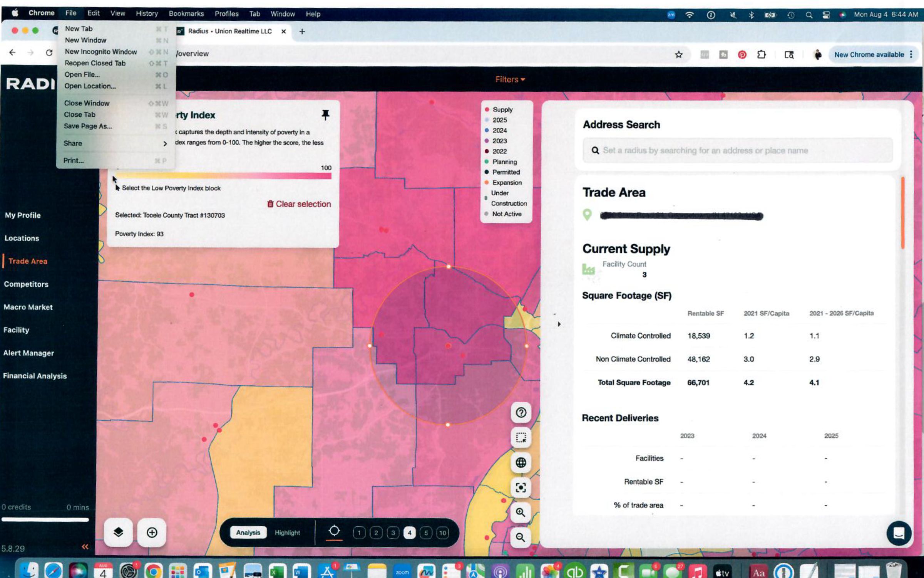Click the globe map view icon
This screenshot has height=578, width=924.
pyautogui.click(x=521, y=462)
